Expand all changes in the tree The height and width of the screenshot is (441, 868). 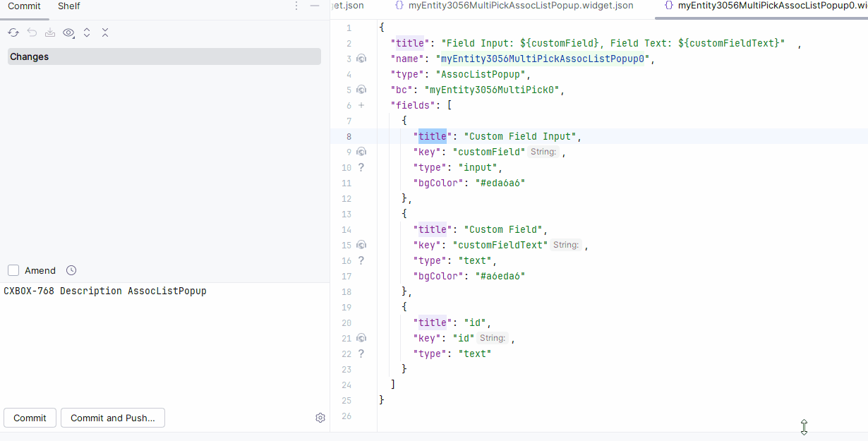coord(87,32)
